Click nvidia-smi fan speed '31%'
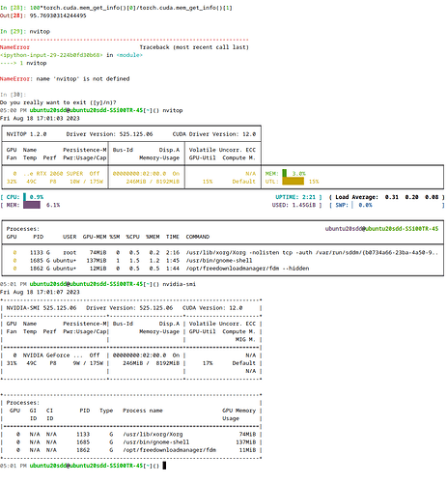This screenshot has height=483, width=448. [x=12, y=363]
